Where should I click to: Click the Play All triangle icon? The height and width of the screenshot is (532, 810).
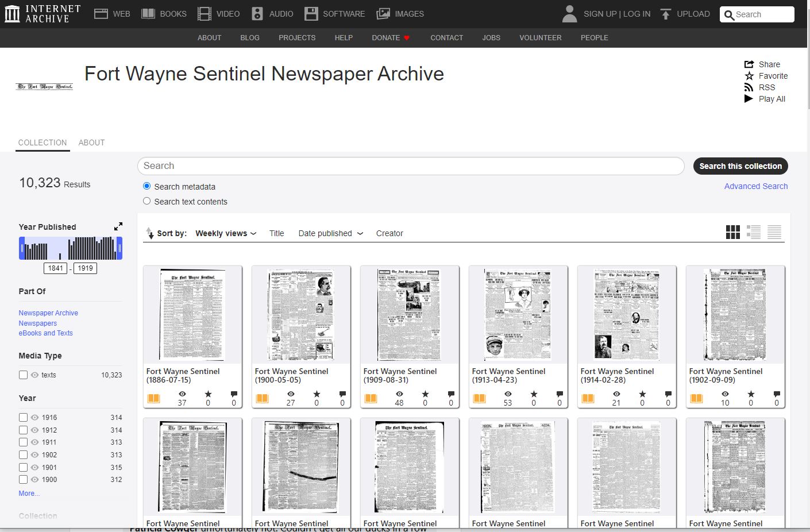coord(749,99)
